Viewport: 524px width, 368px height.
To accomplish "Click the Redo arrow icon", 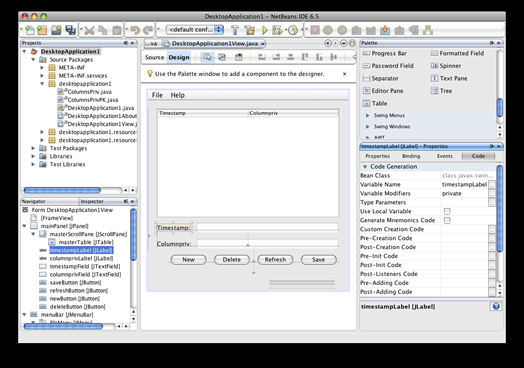I will (x=148, y=30).
